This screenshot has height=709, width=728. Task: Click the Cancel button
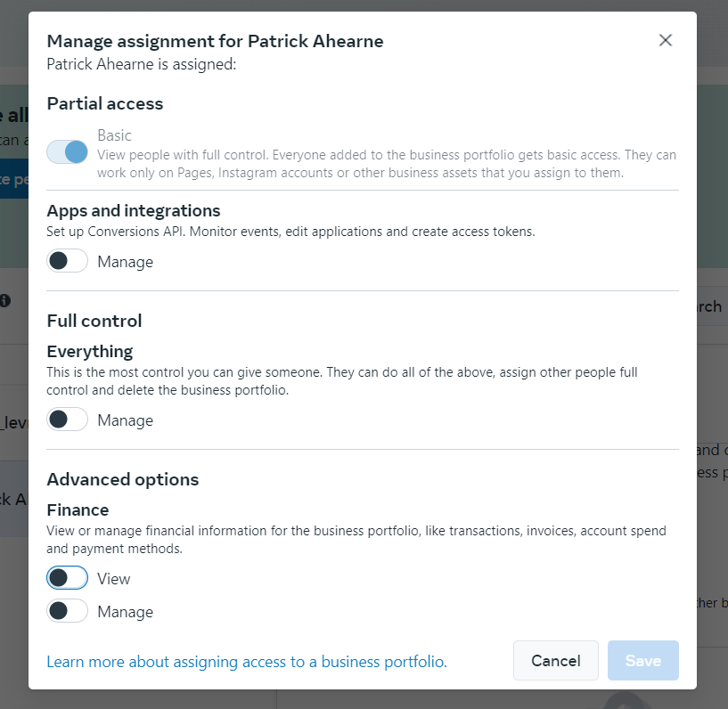[x=556, y=661]
